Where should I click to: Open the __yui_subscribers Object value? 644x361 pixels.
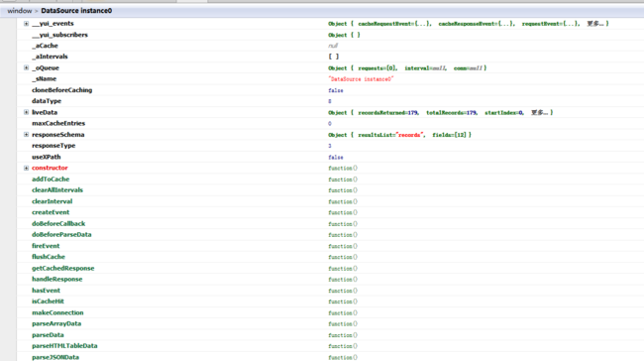(344, 35)
